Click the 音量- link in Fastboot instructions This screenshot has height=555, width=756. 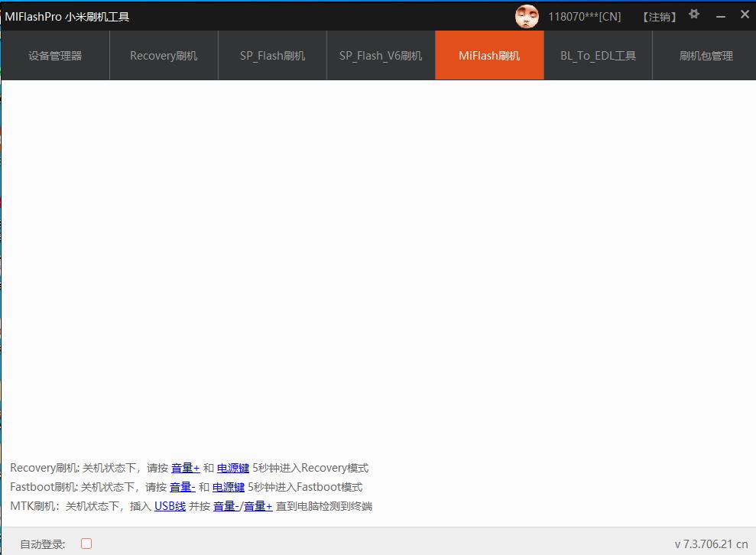click(x=183, y=487)
